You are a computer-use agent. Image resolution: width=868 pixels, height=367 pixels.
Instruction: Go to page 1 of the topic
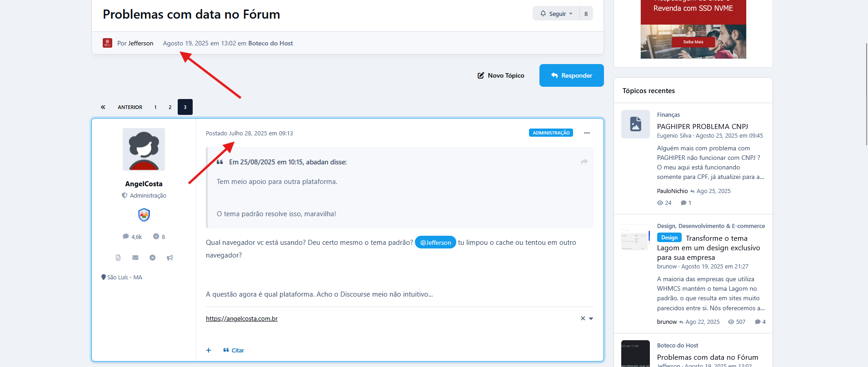pos(155,107)
